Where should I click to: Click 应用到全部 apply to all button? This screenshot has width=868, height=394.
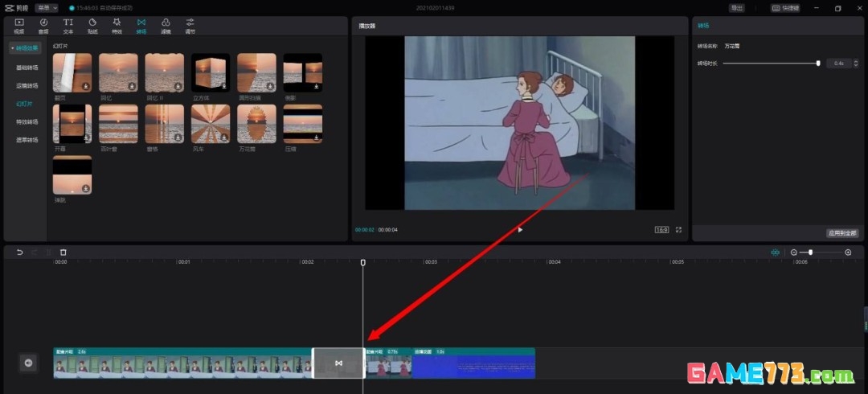click(x=842, y=233)
